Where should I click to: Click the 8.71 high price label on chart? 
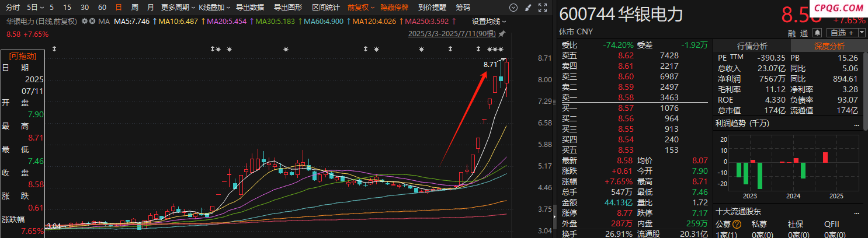pyautogui.click(x=491, y=64)
